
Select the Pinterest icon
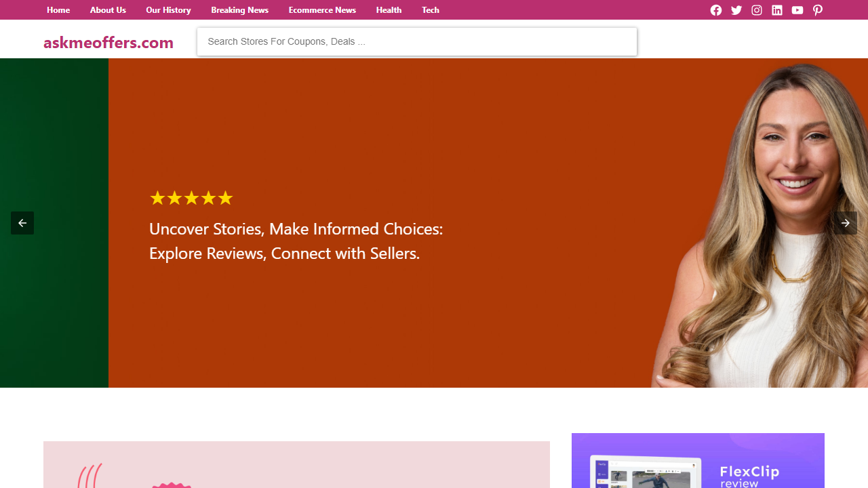click(x=818, y=10)
